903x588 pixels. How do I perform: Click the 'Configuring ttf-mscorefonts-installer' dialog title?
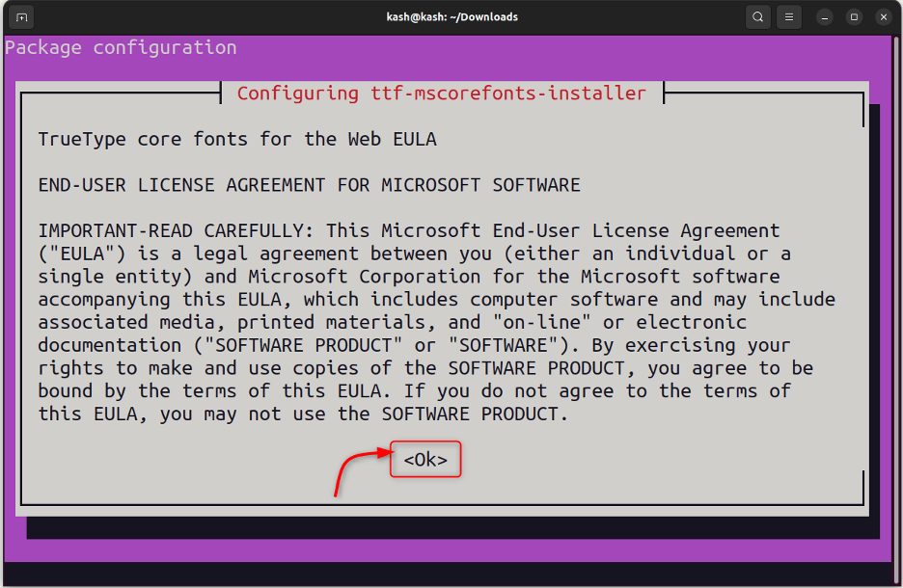point(442,94)
